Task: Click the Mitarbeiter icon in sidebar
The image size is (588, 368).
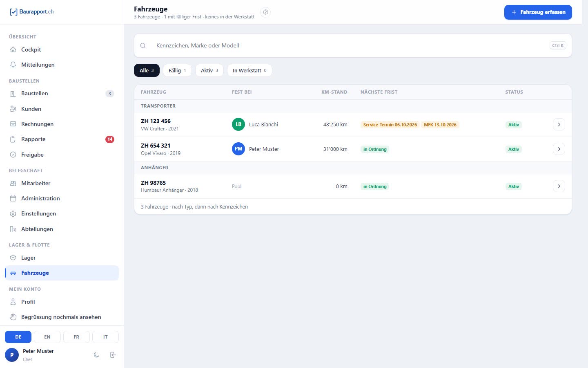Action: pos(13,183)
